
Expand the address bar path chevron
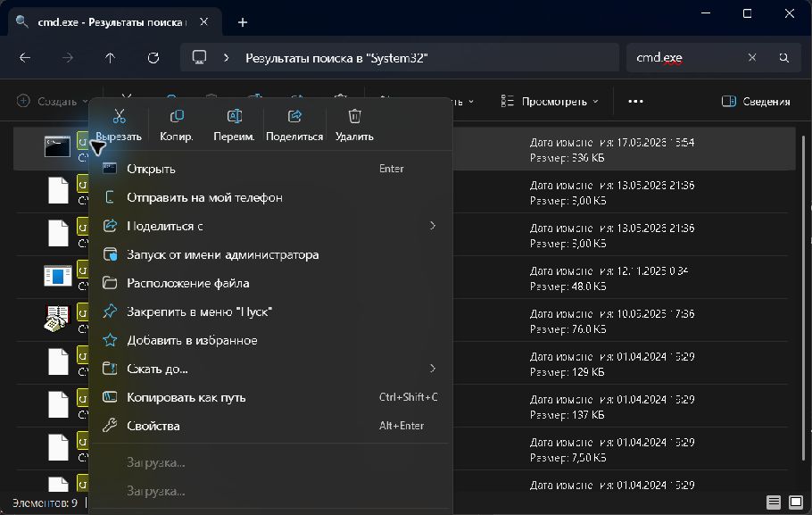(226, 57)
